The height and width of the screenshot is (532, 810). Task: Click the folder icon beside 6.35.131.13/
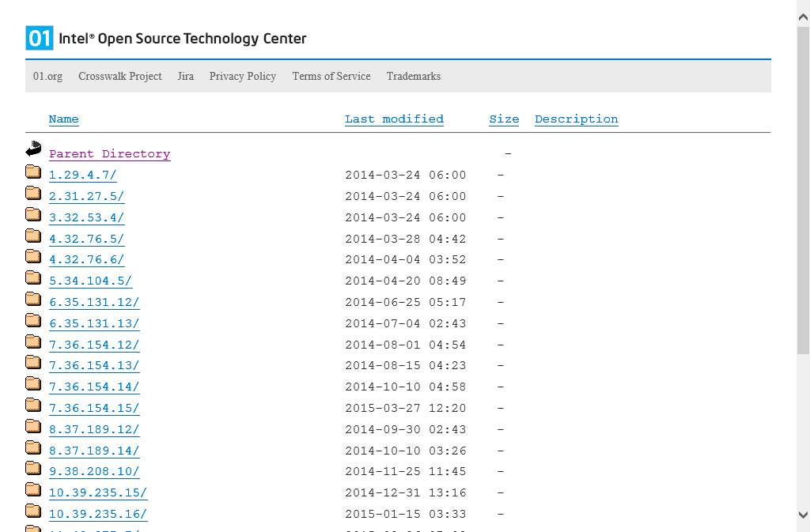[x=33, y=320]
